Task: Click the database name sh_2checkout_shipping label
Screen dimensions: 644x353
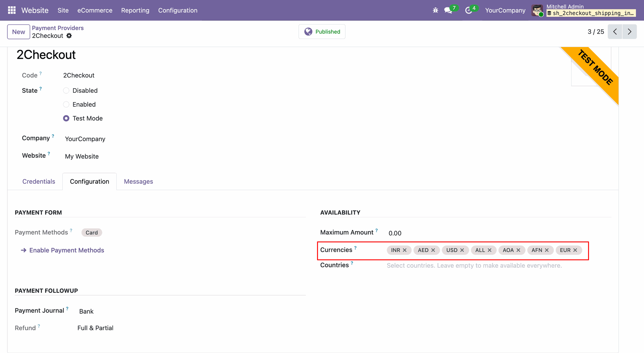Action: (x=591, y=13)
